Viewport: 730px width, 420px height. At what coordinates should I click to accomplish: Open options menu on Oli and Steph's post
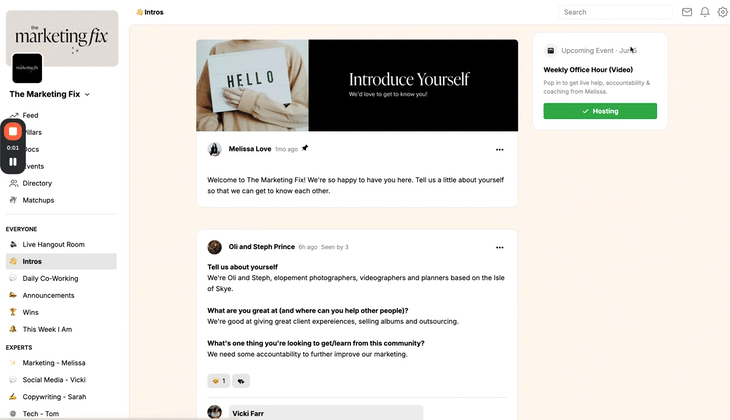pyautogui.click(x=500, y=247)
